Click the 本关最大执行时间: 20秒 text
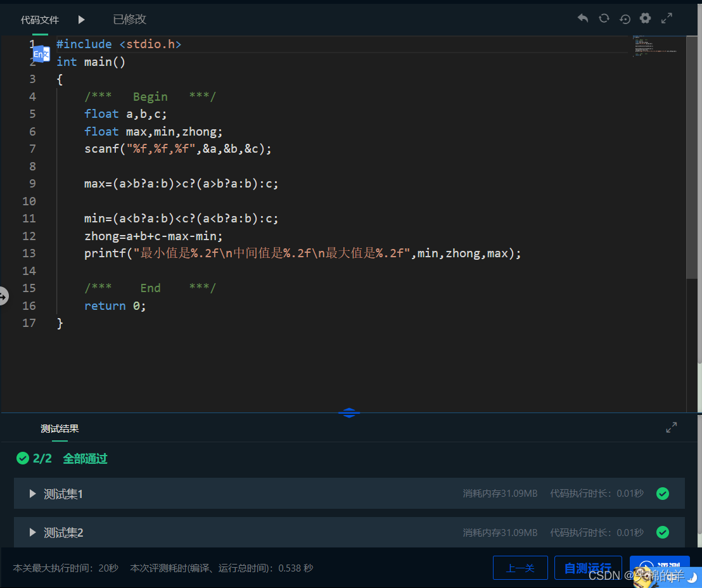This screenshot has width=702, height=588. [x=66, y=568]
